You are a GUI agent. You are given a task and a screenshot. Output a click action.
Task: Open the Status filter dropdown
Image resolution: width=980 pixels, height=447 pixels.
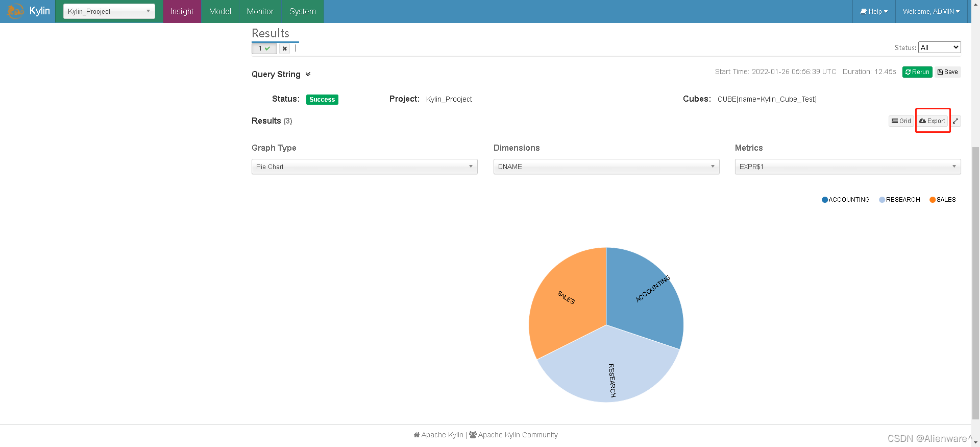[939, 48]
